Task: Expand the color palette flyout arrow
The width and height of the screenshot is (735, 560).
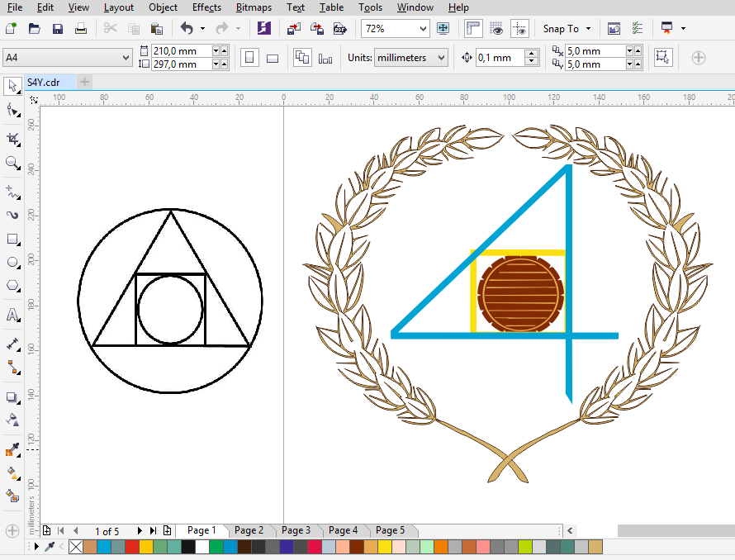Action: tap(36, 547)
